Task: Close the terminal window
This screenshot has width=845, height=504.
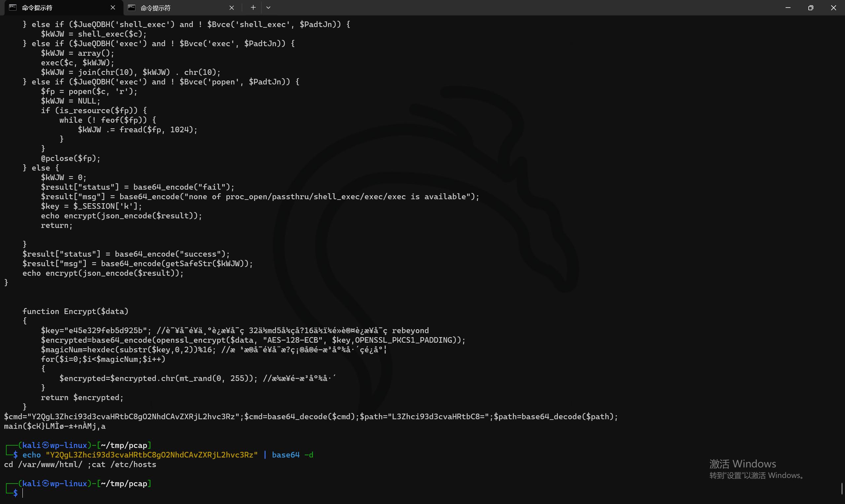Action: click(833, 8)
